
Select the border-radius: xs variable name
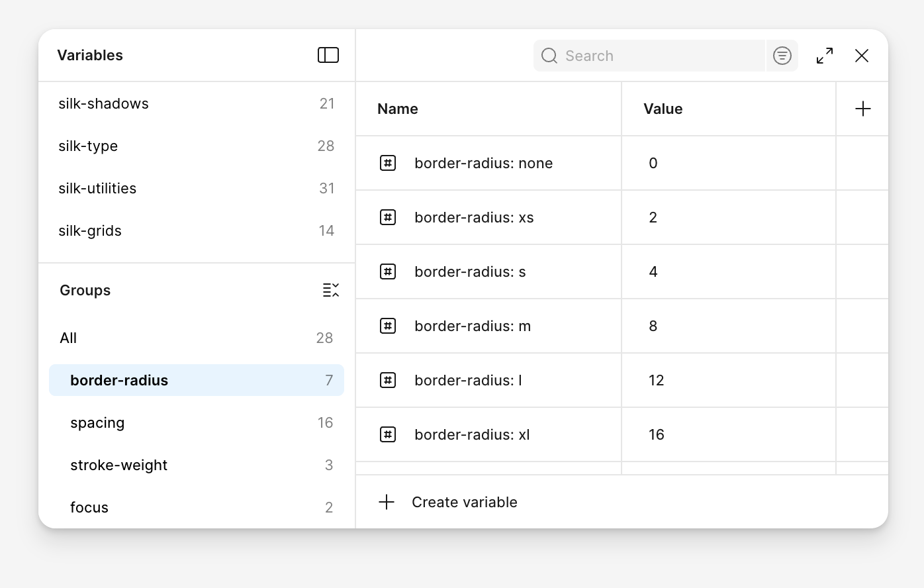click(474, 217)
